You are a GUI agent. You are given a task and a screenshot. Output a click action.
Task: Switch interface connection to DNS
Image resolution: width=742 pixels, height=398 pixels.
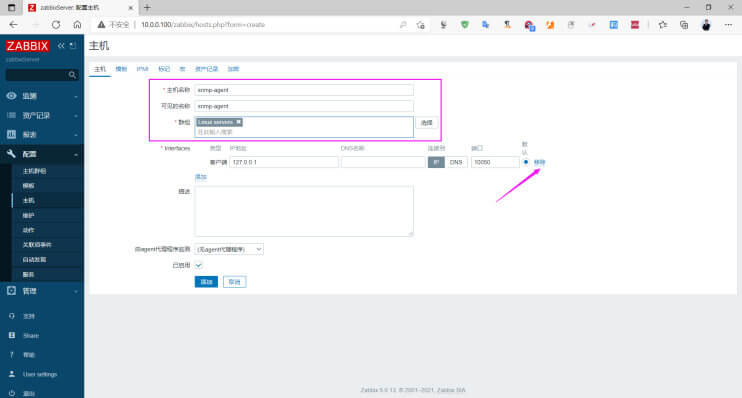tap(456, 162)
